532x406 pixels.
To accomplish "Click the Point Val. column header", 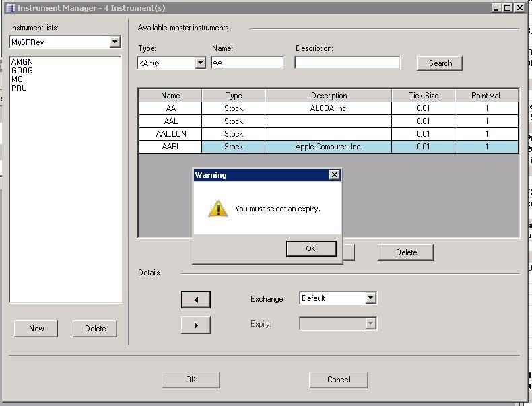I will pos(486,96).
